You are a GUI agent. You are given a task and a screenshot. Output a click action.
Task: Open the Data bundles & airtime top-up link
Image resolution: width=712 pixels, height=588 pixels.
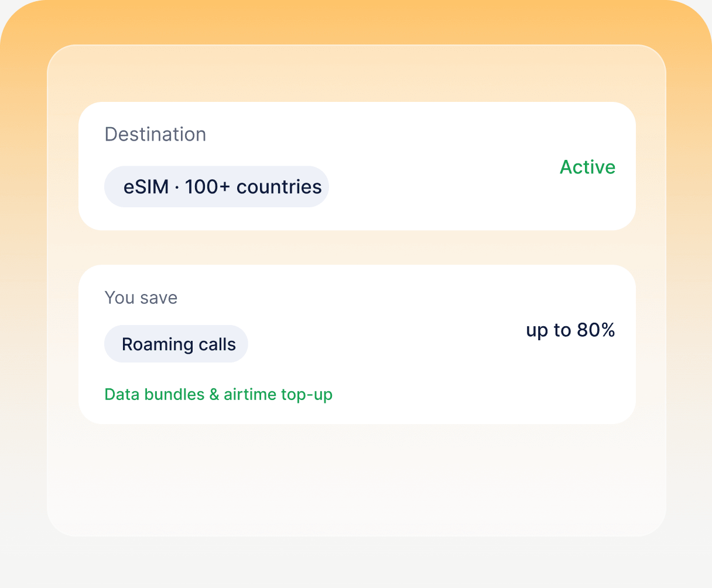(218, 395)
